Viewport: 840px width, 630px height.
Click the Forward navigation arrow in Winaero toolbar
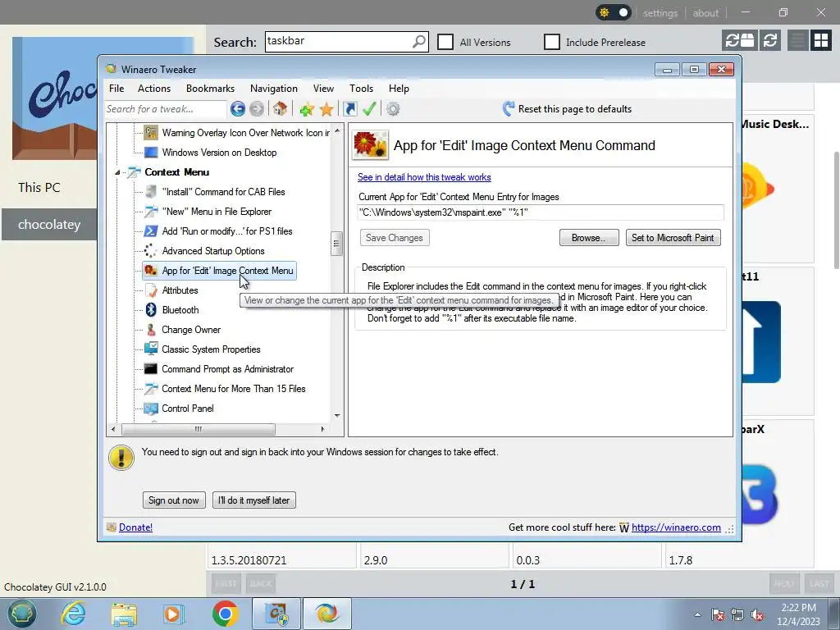[x=257, y=109]
